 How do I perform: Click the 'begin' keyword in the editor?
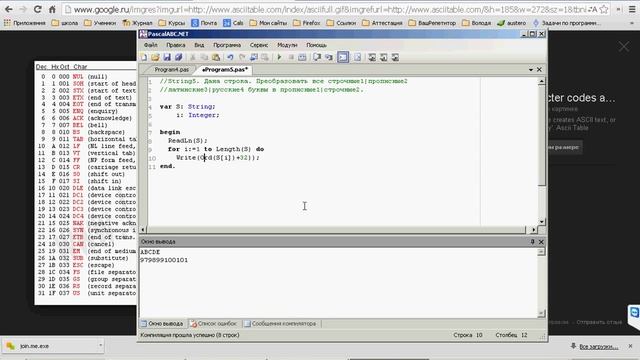click(x=170, y=132)
